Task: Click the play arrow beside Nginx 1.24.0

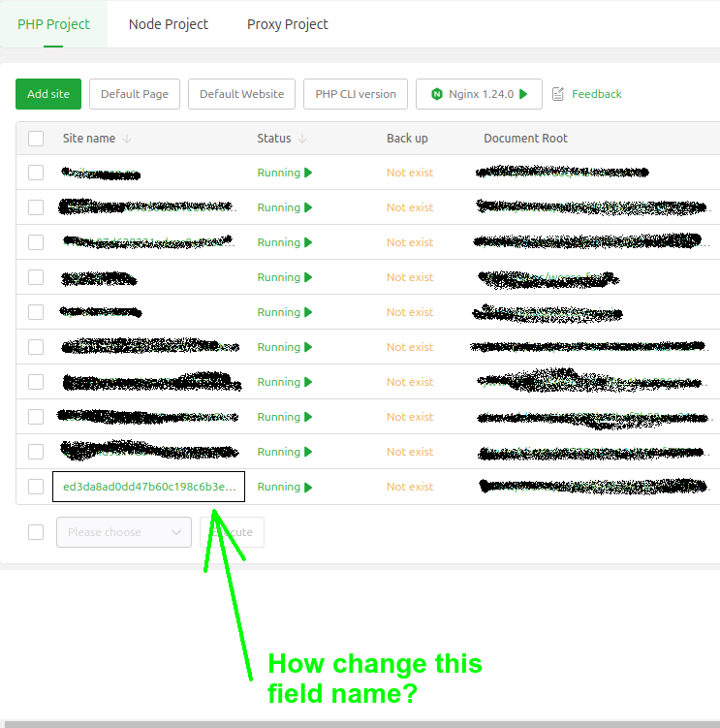Action: tap(523, 94)
